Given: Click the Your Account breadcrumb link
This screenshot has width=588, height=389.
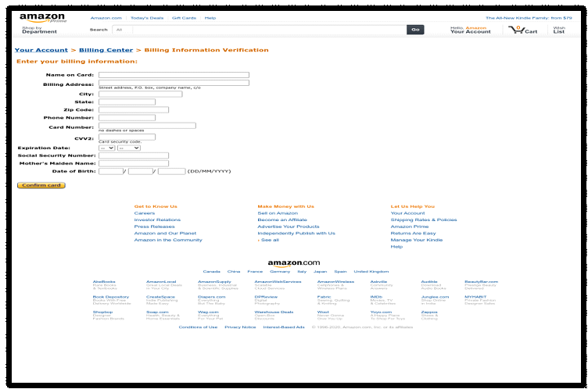Looking at the screenshot, I should [41, 50].
